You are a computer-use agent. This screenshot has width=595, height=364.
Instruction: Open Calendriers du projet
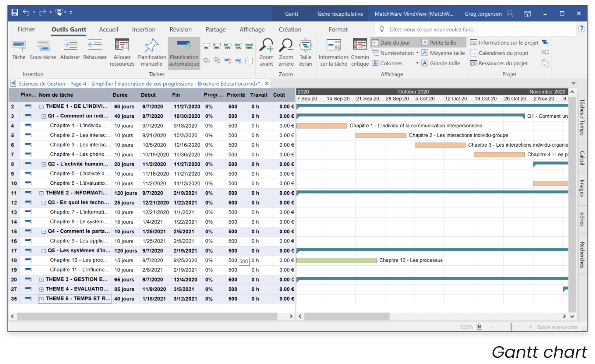click(x=499, y=53)
